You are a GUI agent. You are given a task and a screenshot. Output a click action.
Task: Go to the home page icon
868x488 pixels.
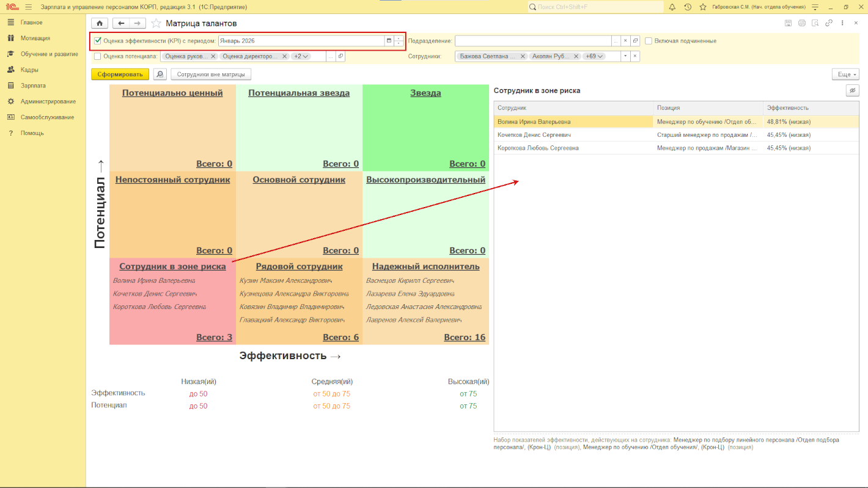point(100,23)
